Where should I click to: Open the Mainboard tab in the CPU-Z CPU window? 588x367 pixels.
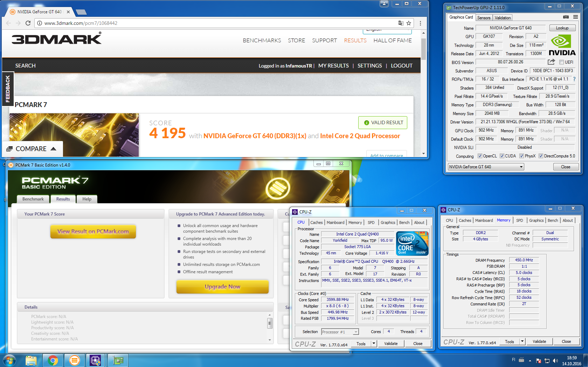pyautogui.click(x=335, y=223)
